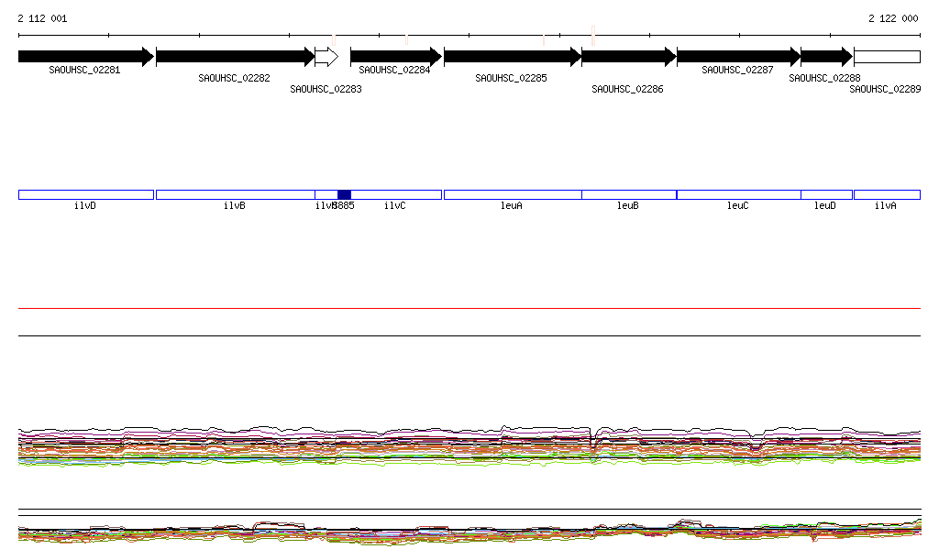The height and width of the screenshot is (560, 939).
Task: Select the SAOUHSC_02284 gene arrow
Action: pyautogui.click(x=395, y=57)
